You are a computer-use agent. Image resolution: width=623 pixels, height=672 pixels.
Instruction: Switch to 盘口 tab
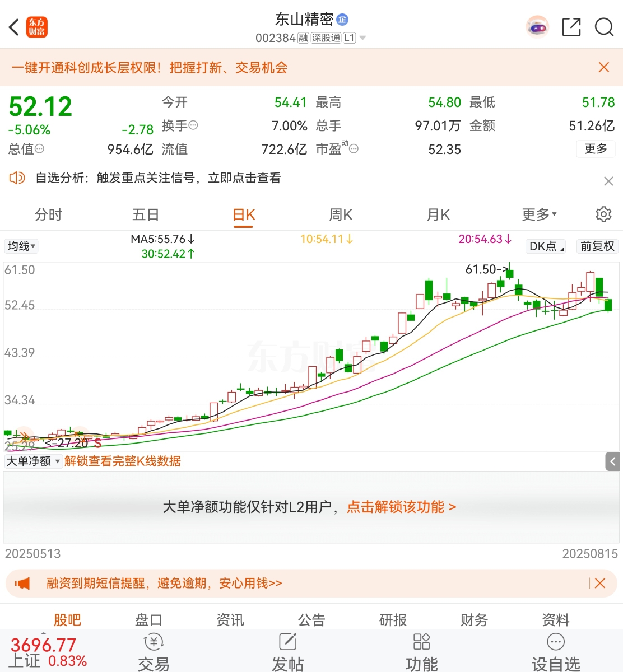pos(148,619)
